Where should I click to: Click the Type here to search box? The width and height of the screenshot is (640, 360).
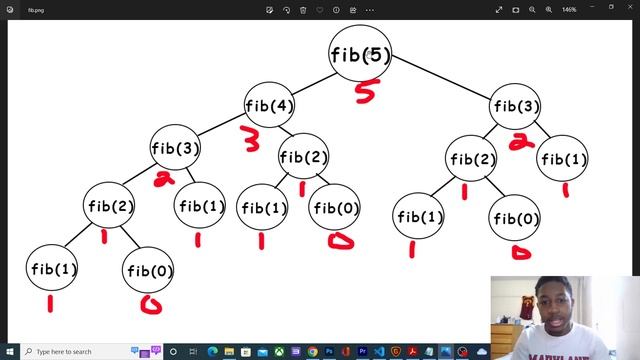tap(91, 351)
